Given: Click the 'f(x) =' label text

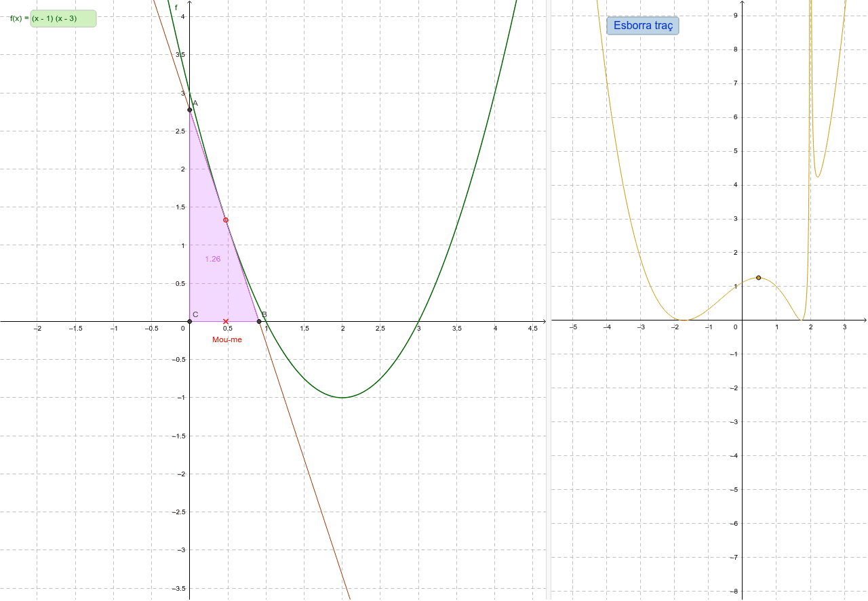Looking at the screenshot, I should (x=19, y=18).
